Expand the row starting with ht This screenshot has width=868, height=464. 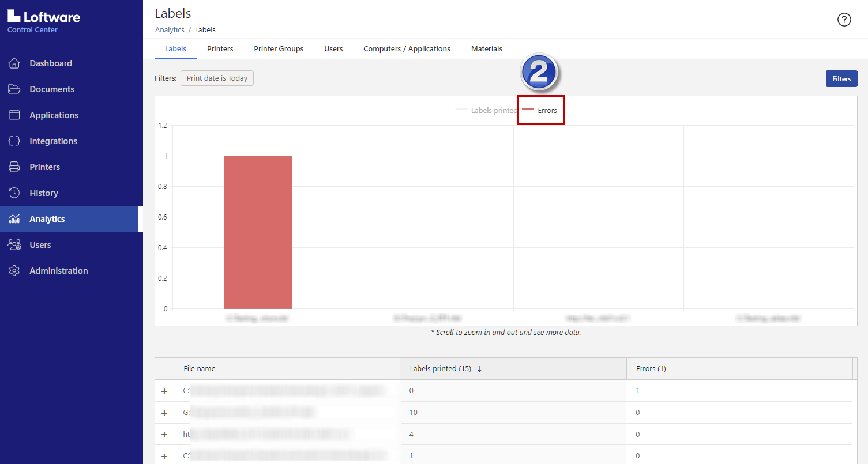(x=164, y=434)
